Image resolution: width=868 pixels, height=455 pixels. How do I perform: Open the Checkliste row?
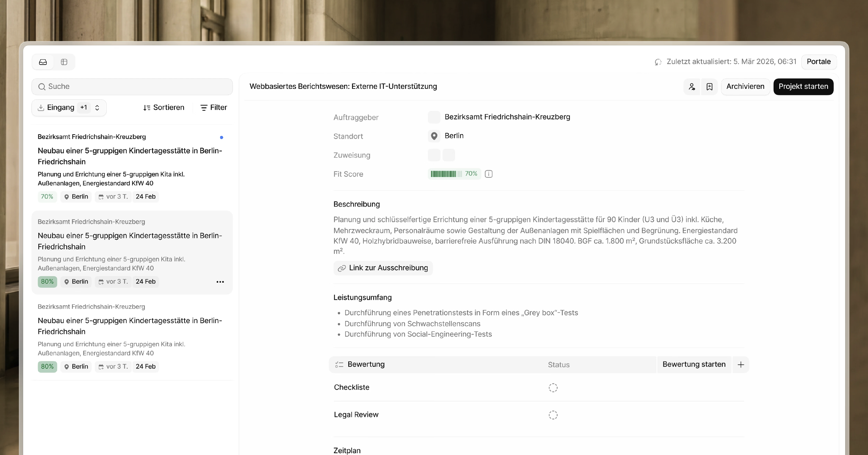(539, 388)
